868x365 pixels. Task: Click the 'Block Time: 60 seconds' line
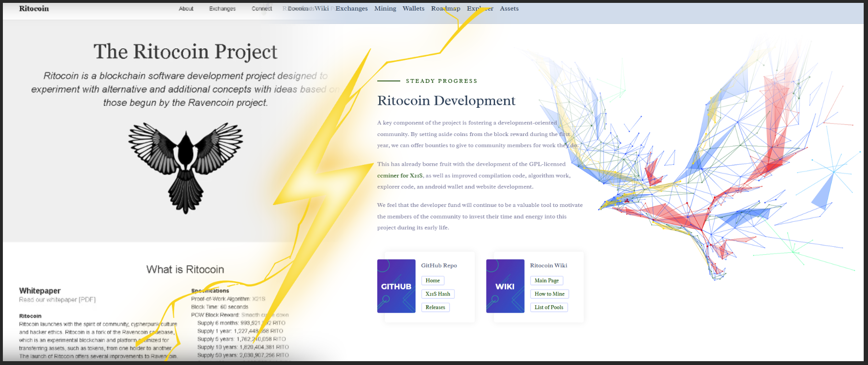(220, 307)
